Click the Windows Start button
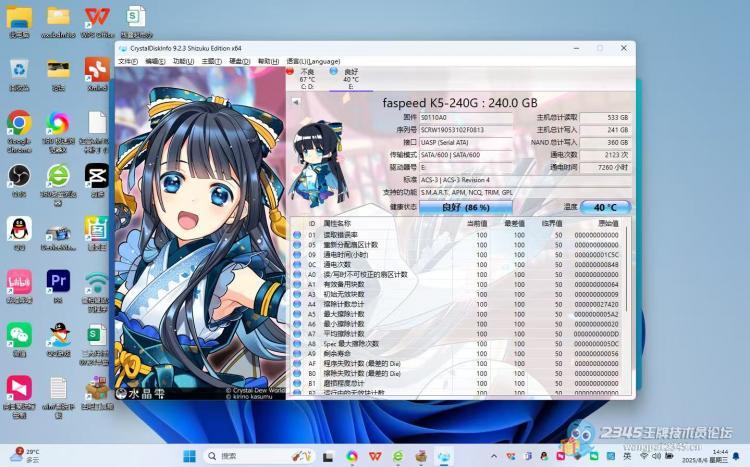Image resolution: width=750 pixels, height=467 pixels. (189, 456)
